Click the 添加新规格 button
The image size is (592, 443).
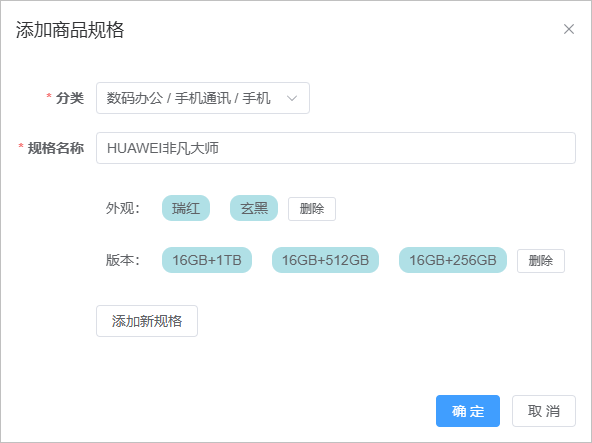click(x=147, y=321)
